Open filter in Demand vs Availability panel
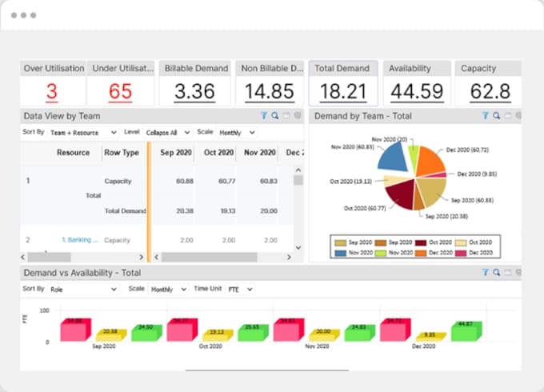 pos(486,272)
